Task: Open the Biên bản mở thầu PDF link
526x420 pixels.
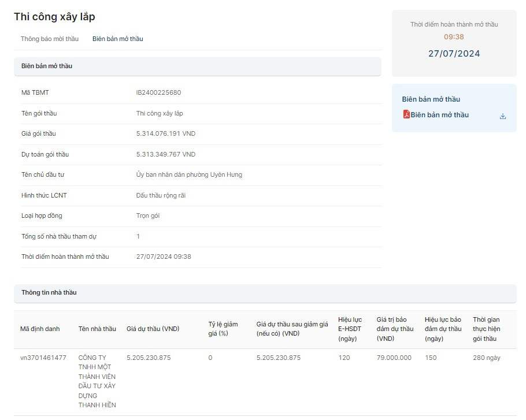Action: (x=439, y=115)
